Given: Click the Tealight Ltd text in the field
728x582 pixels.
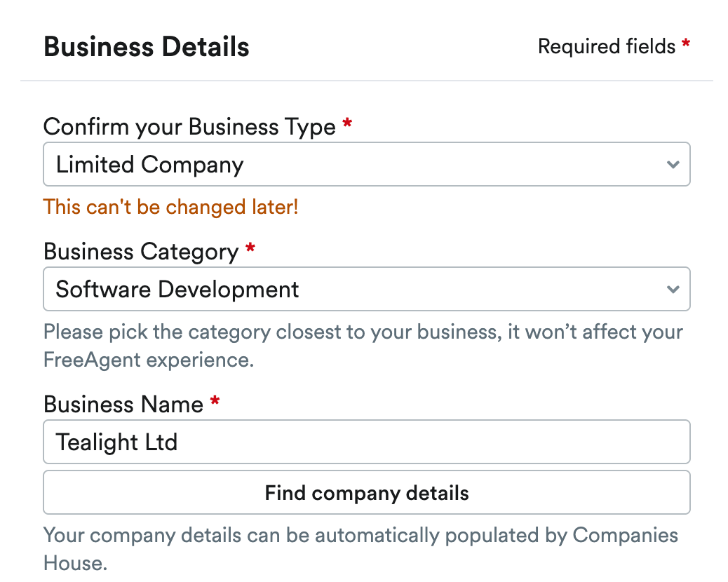Looking at the screenshot, I should [116, 442].
